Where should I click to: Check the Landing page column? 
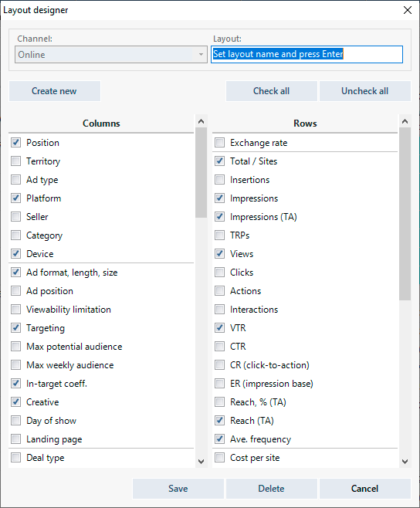coord(16,439)
